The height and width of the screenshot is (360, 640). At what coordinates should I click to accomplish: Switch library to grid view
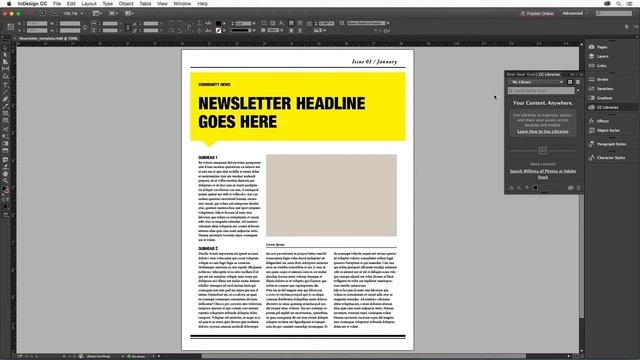pyautogui.click(x=570, y=82)
